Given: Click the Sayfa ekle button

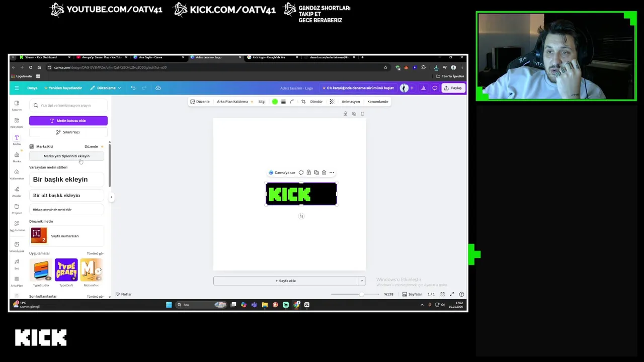Looking at the screenshot, I should [285, 281].
